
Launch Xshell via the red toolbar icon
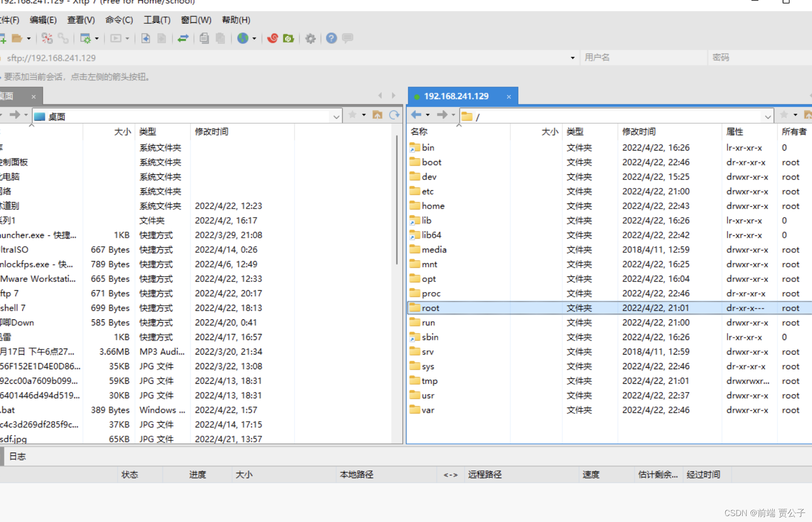[272, 38]
